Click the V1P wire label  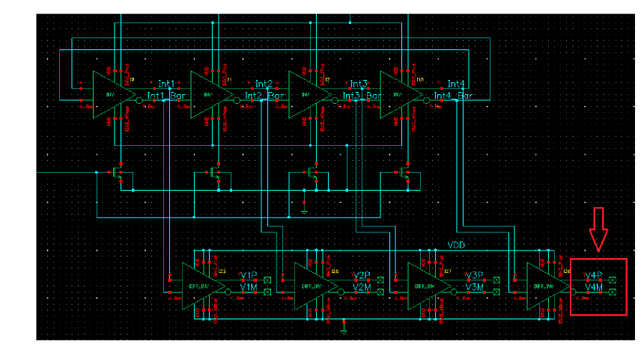click(249, 275)
